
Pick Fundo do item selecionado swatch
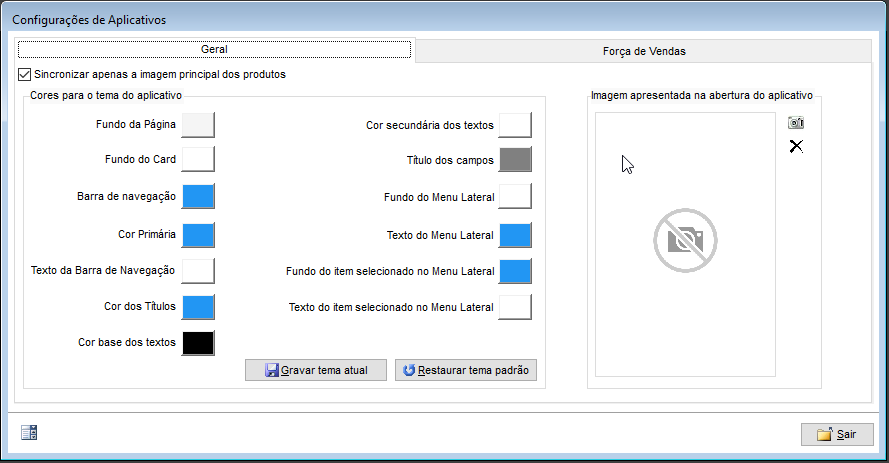515,271
